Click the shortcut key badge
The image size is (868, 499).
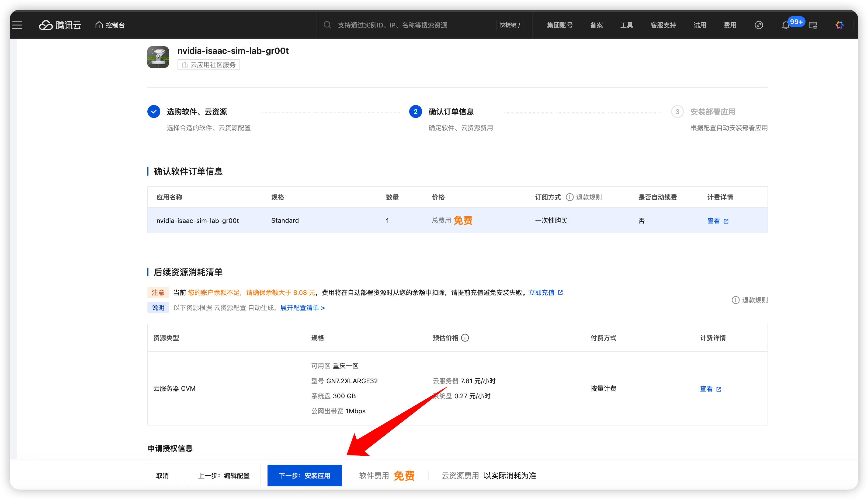[510, 25]
